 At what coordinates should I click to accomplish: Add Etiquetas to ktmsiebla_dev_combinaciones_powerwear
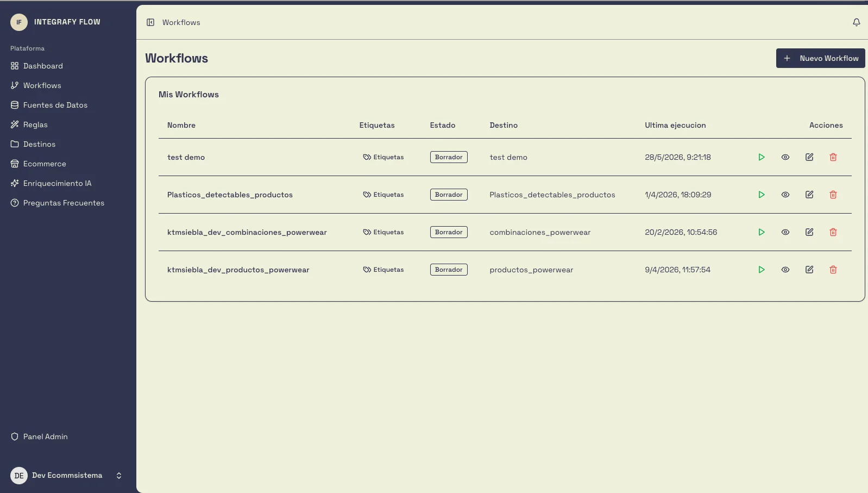[x=383, y=232]
